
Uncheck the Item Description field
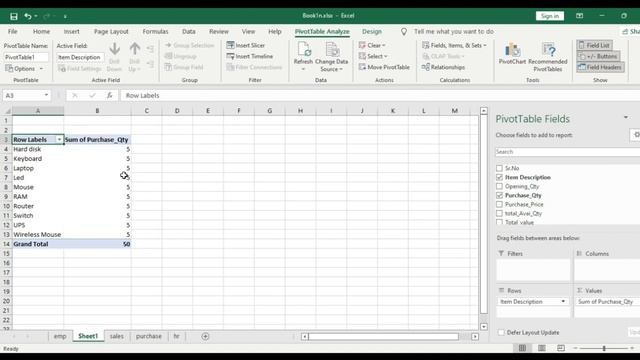pos(499,177)
